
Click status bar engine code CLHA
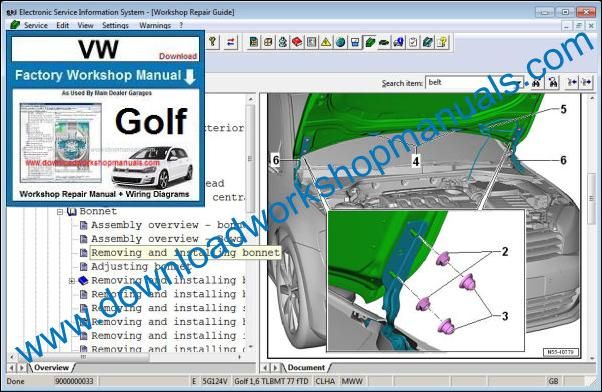(x=325, y=381)
